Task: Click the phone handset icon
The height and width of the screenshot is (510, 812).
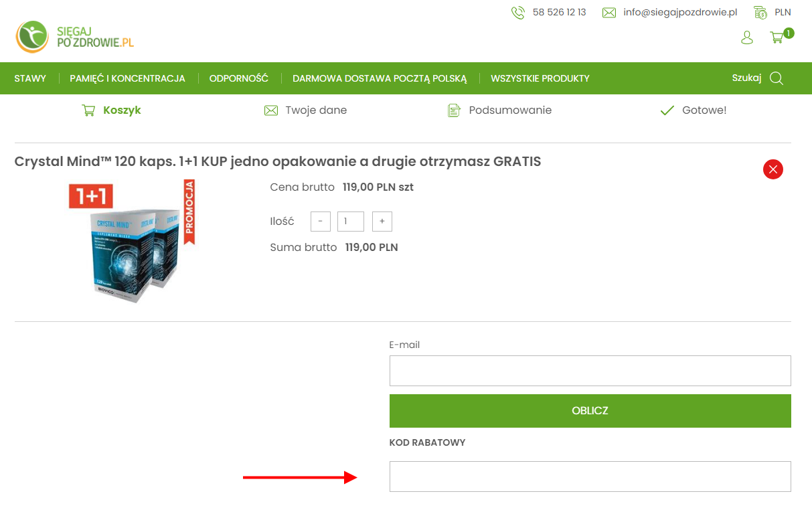Action: (x=517, y=13)
